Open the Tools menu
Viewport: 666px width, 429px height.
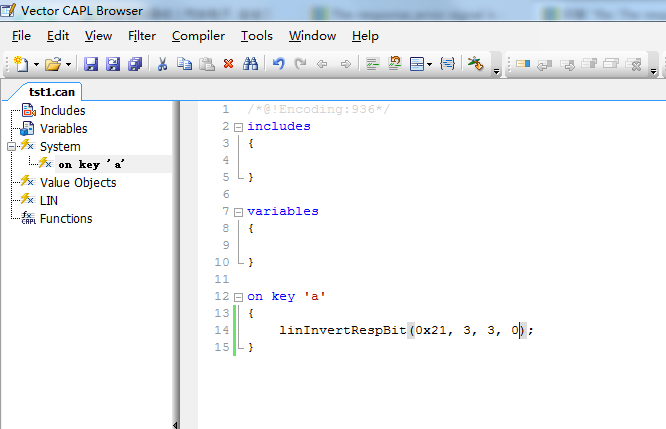click(257, 36)
